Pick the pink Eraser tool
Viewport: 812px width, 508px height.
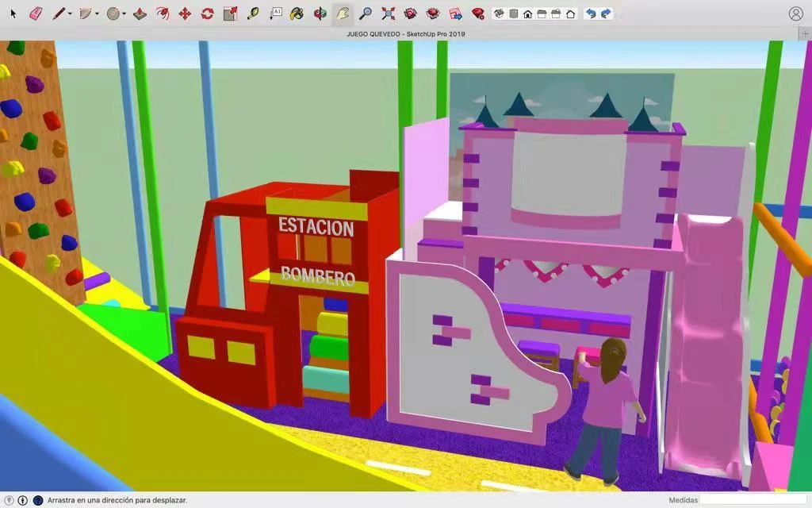point(36,13)
